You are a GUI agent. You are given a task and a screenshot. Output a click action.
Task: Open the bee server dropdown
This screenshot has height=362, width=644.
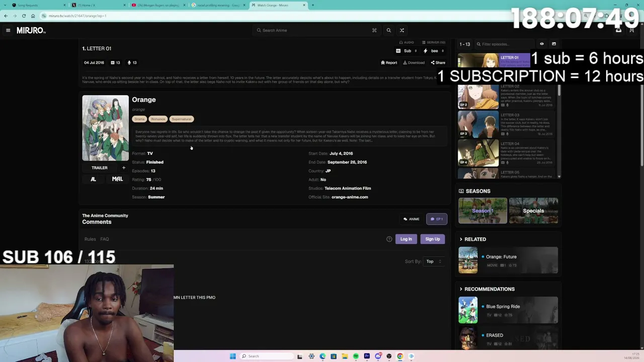(x=434, y=51)
